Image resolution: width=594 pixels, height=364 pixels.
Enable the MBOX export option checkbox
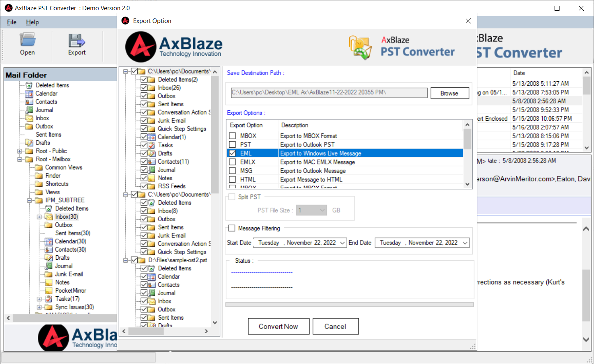[233, 136]
